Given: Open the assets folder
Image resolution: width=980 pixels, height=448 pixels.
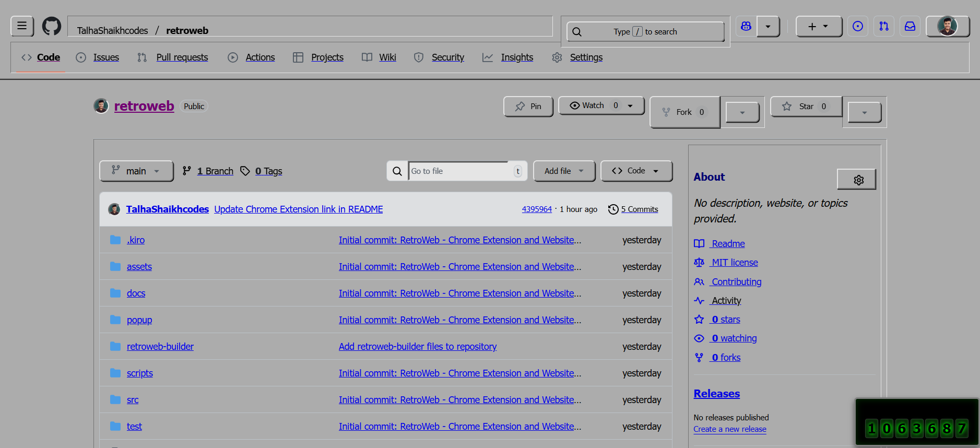Looking at the screenshot, I should 139,267.
